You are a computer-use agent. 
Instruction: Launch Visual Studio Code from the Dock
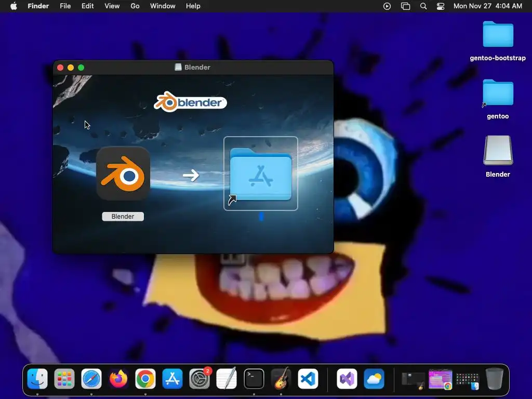pos(308,379)
